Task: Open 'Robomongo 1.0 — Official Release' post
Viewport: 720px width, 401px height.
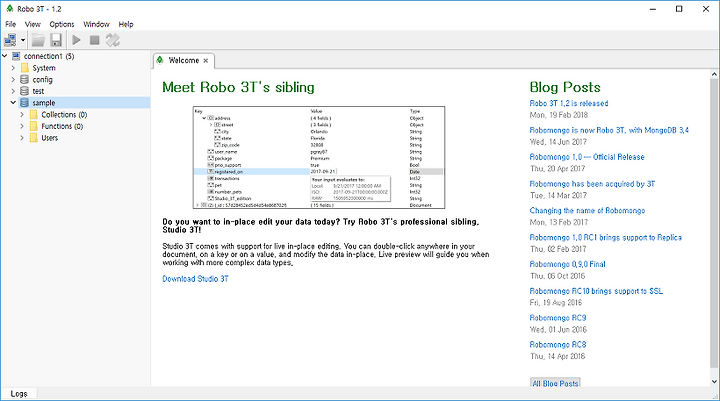Action: [587, 157]
